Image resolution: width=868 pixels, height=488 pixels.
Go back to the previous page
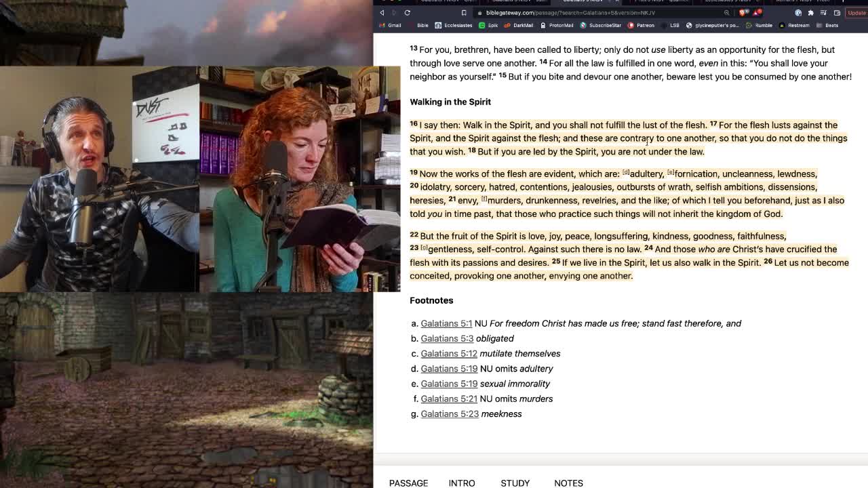[382, 13]
